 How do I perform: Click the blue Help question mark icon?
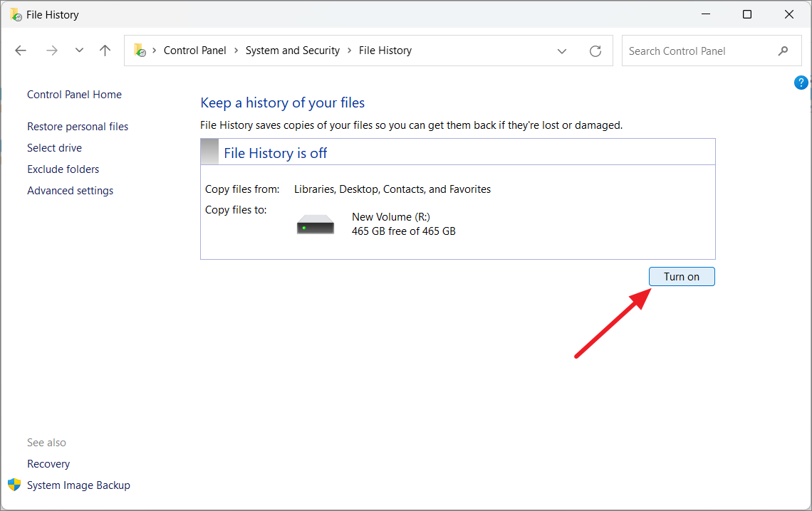[801, 82]
